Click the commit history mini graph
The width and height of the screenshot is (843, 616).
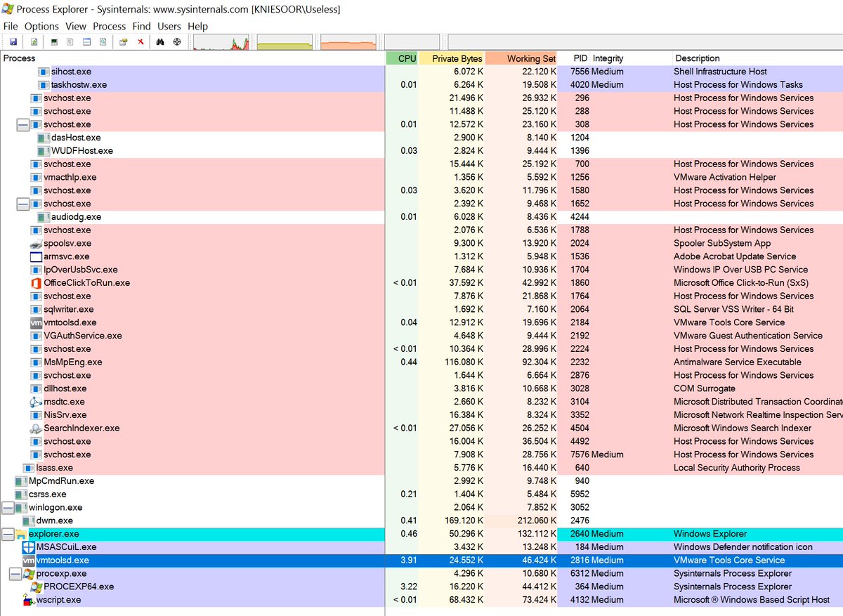(x=285, y=43)
